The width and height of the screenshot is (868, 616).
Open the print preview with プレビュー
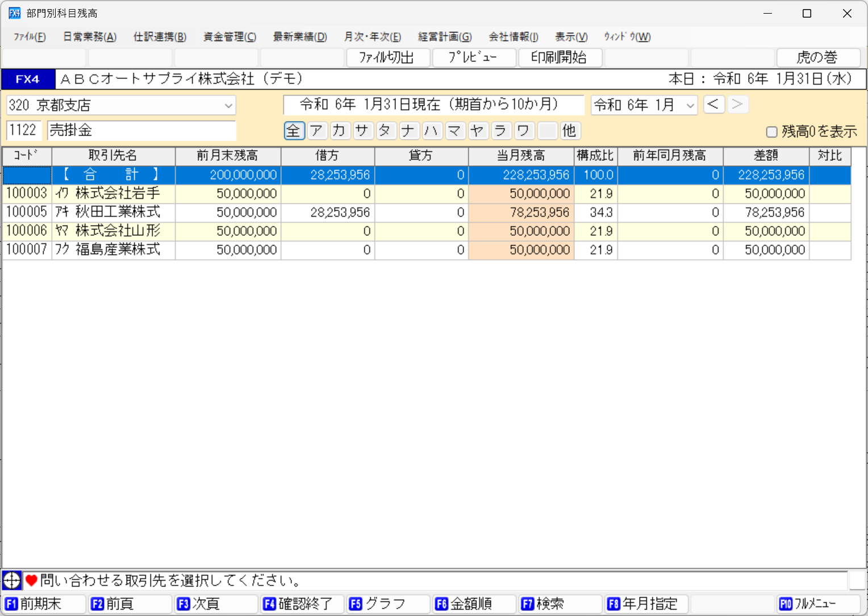pyautogui.click(x=474, y=57)
